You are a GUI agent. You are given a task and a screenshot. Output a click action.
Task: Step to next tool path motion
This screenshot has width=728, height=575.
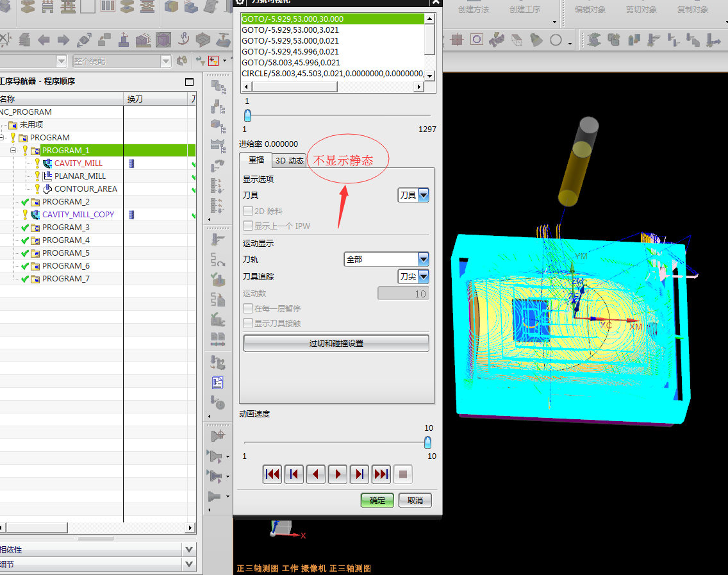click(x=360, y=474)
